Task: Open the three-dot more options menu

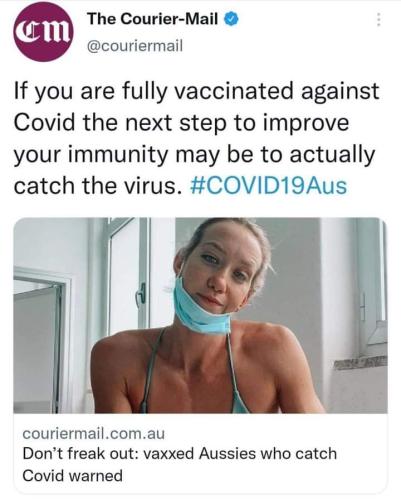Action: (x=378, y=20)
